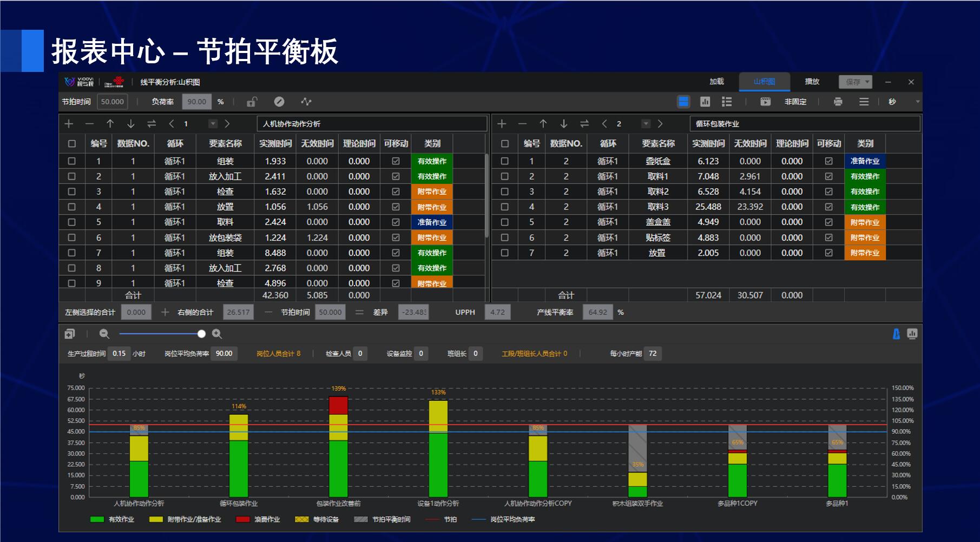Check row 4 放置 in left table

coord(72,207)
